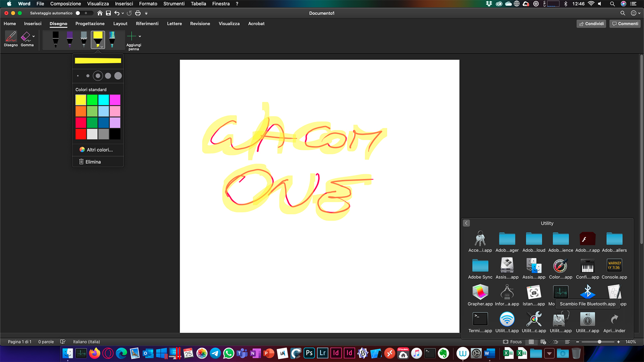Click the Condividi share button
The width and height of the screenshot is (644, 362).
pyautogui.click(x=591, y=24)
